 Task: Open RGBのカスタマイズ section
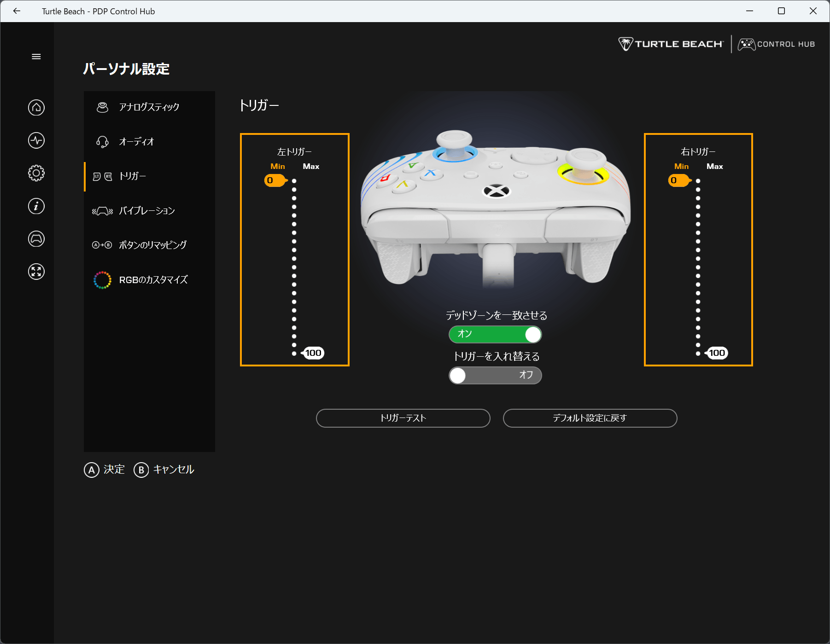coord(149,280)
